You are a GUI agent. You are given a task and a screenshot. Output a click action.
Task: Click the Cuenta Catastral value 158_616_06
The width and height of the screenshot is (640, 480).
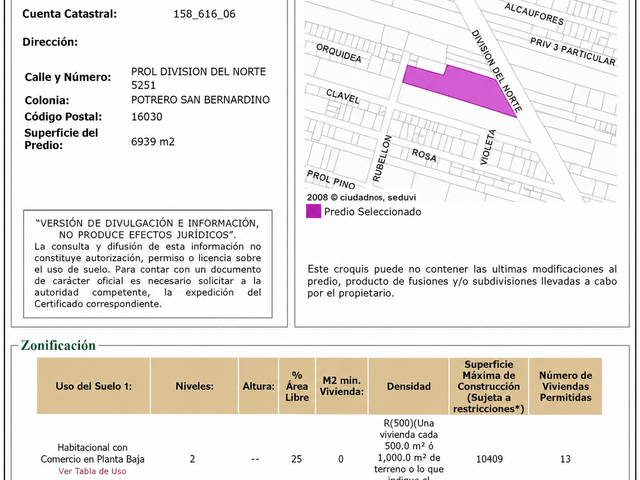[204, 14]
